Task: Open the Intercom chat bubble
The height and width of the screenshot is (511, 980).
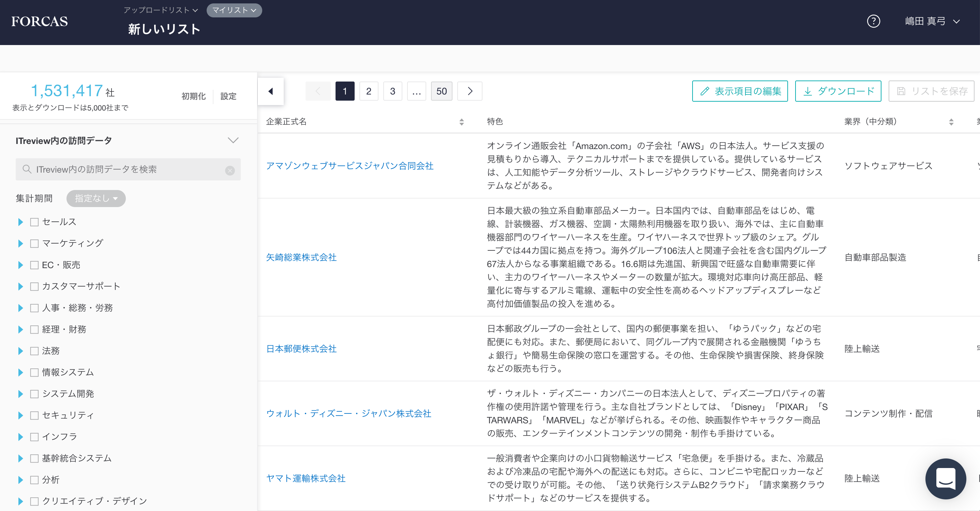Action: pos(946,479)
